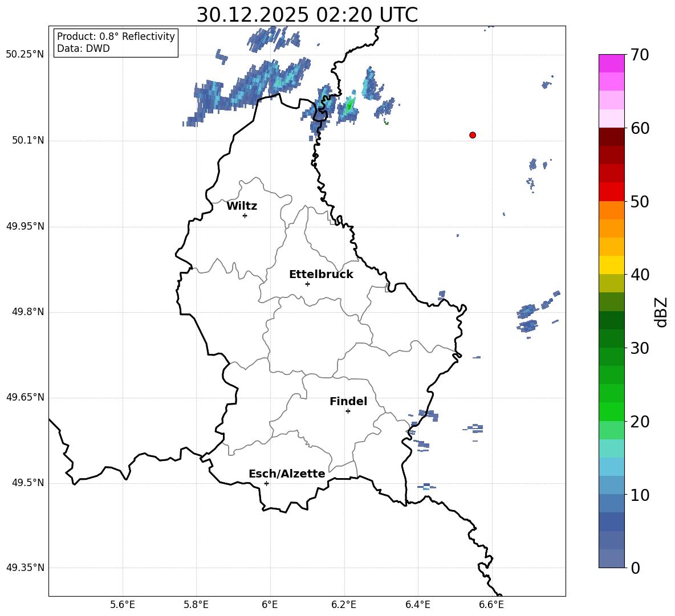The height and width of the screenshot is (616, 675).
Task: Click the colorbar tick label 0
Action: [635, 568]
